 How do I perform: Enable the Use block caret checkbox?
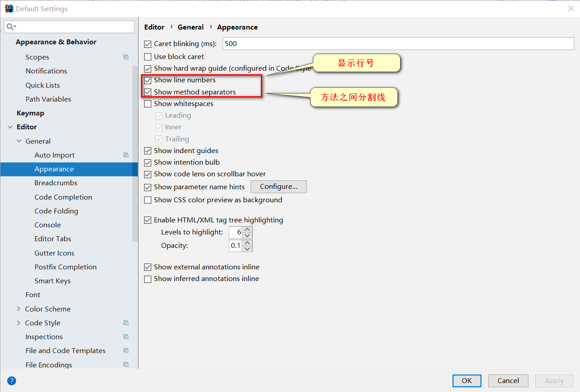148,57
